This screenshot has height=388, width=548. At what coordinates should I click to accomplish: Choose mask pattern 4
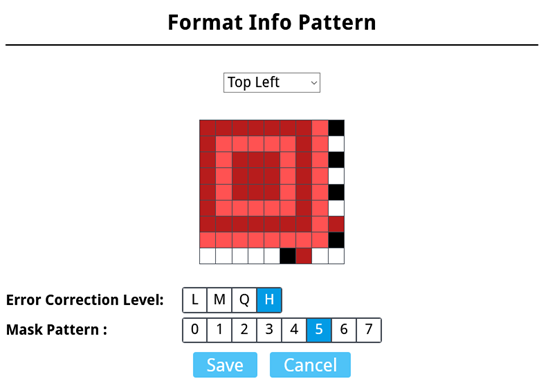(294, 330)
